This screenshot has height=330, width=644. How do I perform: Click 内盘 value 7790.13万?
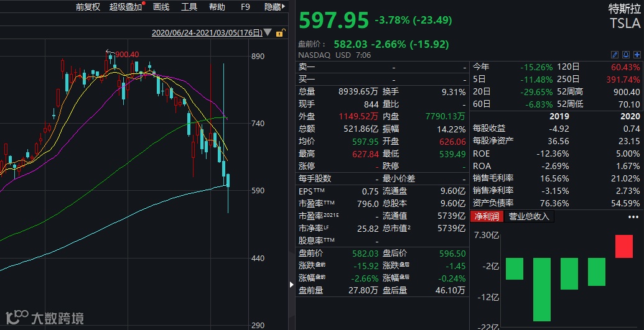pyautogui.click(x=447, y=117)
